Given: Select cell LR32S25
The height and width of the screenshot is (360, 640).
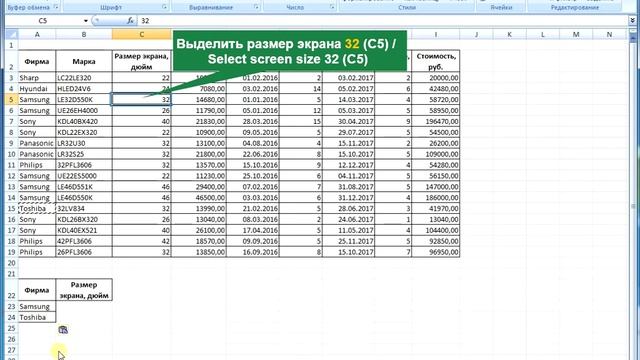Looking at the screenshot, I should [x=84, y=154].
